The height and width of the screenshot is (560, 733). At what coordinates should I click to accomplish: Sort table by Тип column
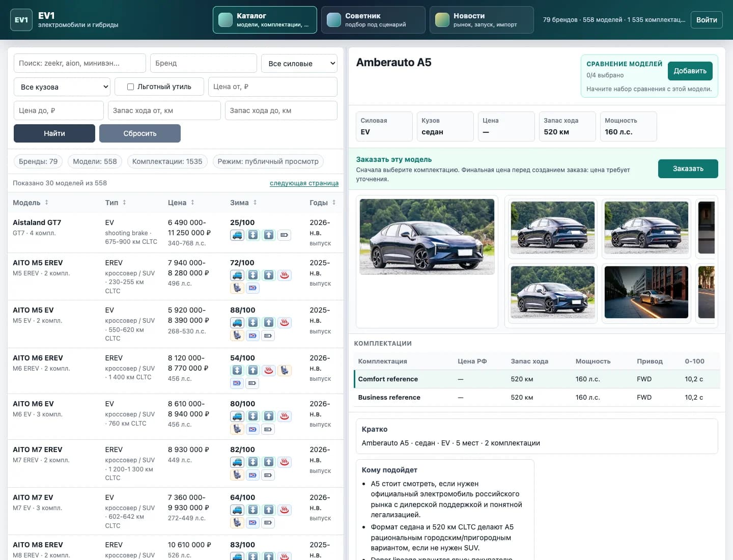[116, 203]
